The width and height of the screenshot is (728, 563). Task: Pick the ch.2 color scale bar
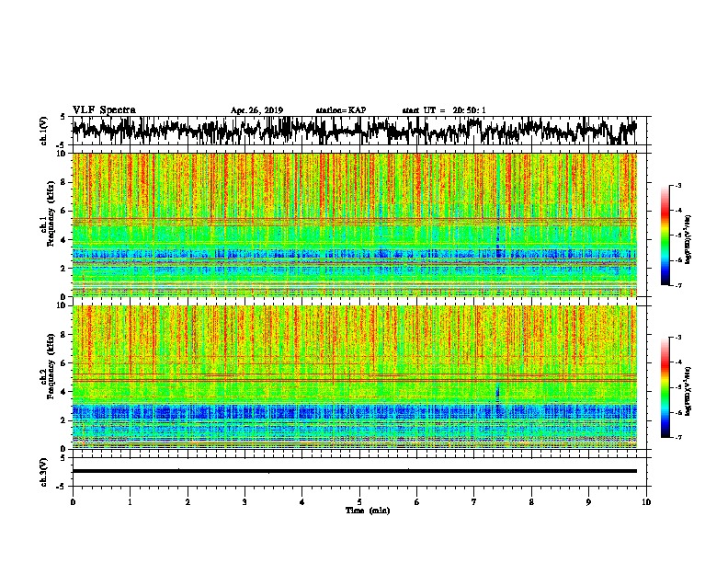tap(665, 387)
